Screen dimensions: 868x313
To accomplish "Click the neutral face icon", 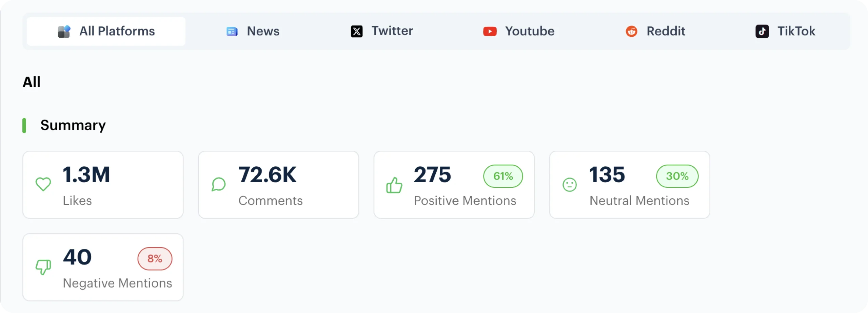I will tap(570, 185).
